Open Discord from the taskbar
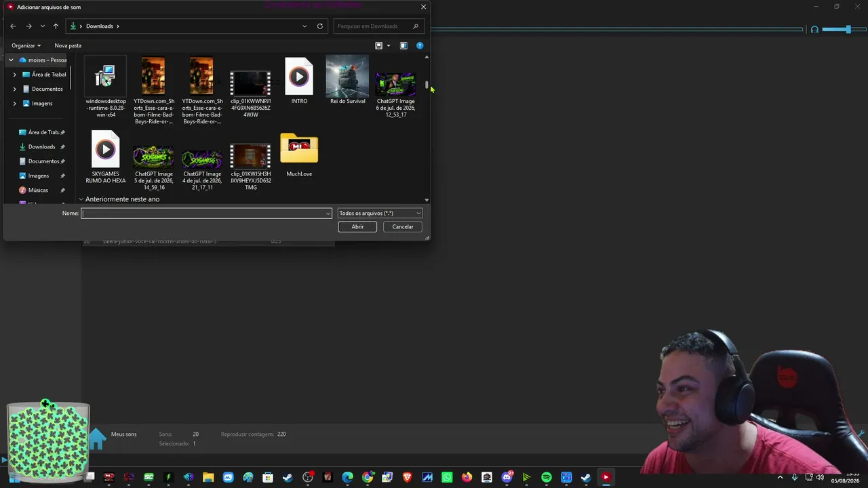This screenshot has height=488, width=868. coord(507,477)
